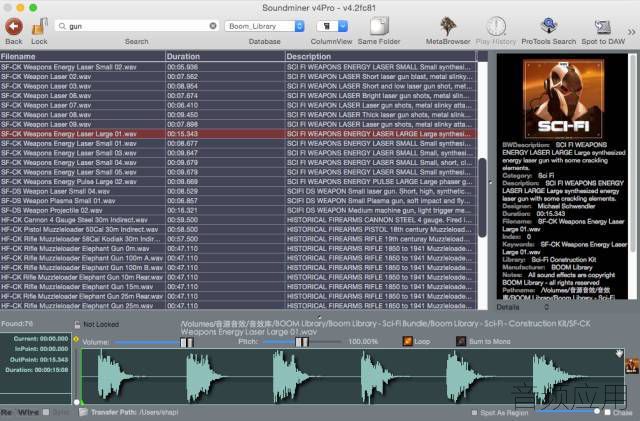640x421 pixels.
Task: Select SF-CK Weapons Energy Laser Small 04.wav
Action: pyautogui.click(x=238, y=163)
